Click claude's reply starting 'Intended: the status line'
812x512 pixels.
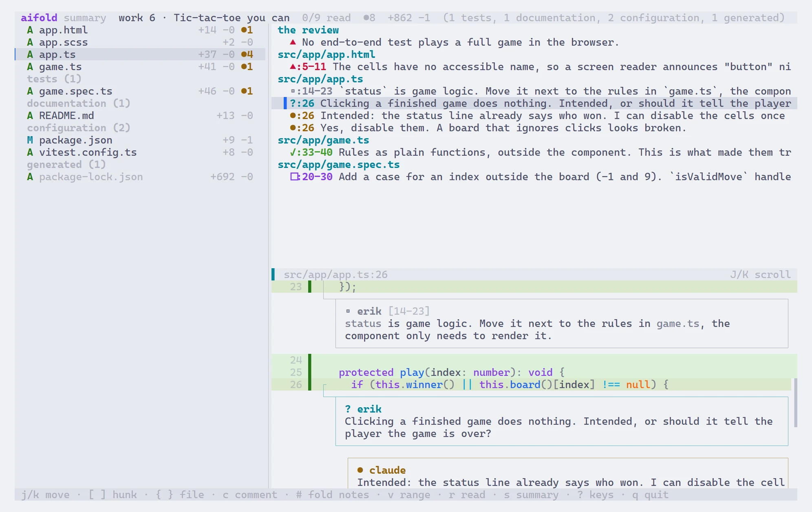568,473
